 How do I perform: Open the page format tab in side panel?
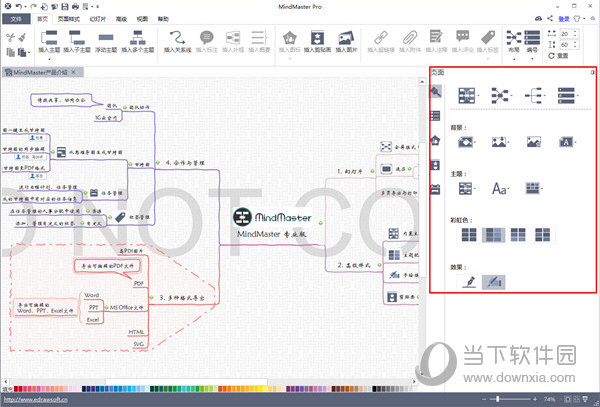[x=435, y=91]
